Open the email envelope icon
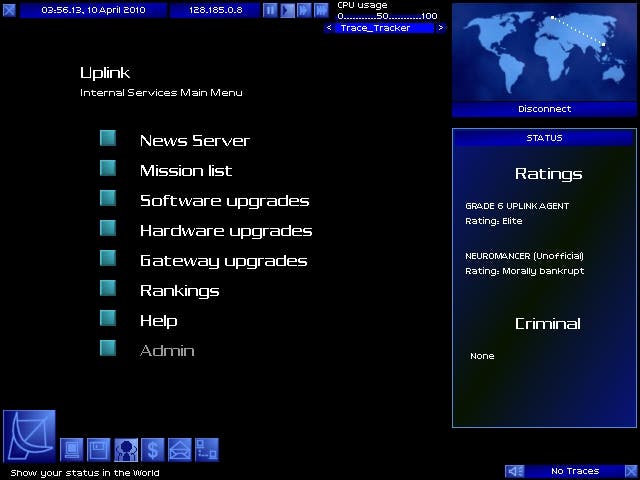The image size is (640, 480). [180, 450]
